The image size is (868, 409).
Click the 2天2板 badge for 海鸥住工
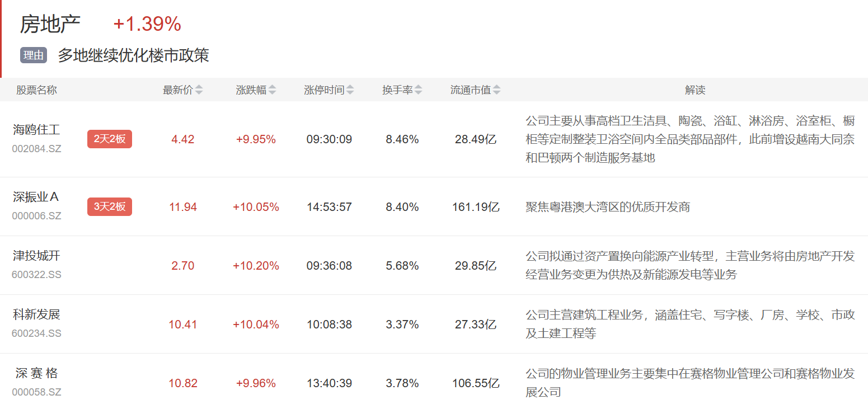tap(110, 139)
